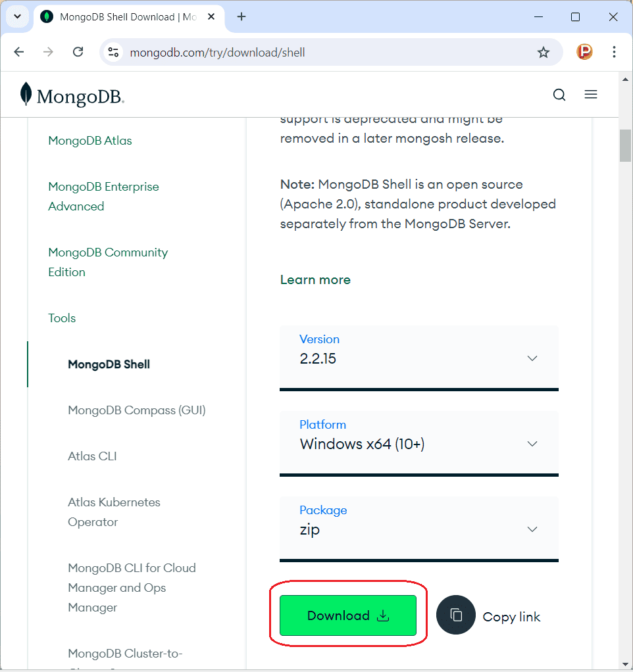The image size is (633, 672).
Task: Expand the Package zip dropdown
Action: [x=419, y=529]
